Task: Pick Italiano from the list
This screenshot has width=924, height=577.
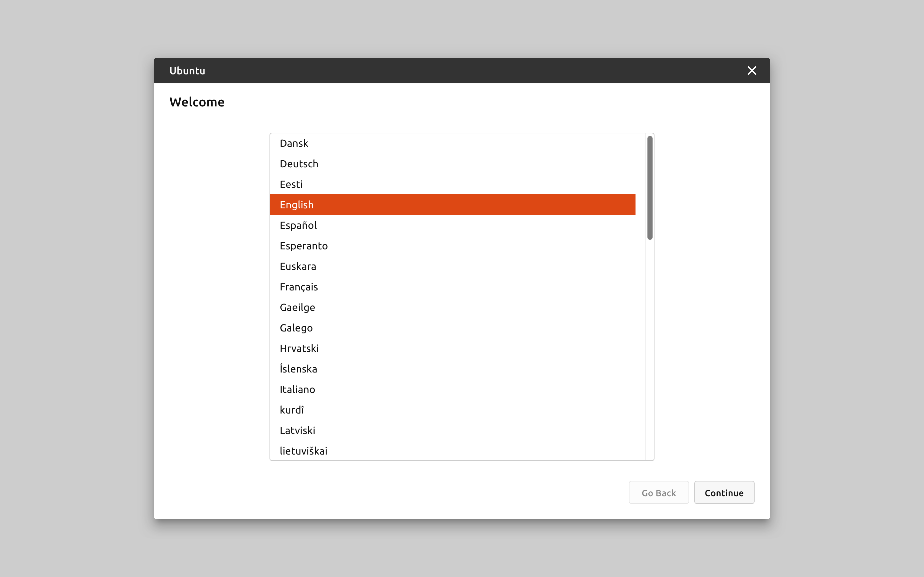Action: pos(297,389)
